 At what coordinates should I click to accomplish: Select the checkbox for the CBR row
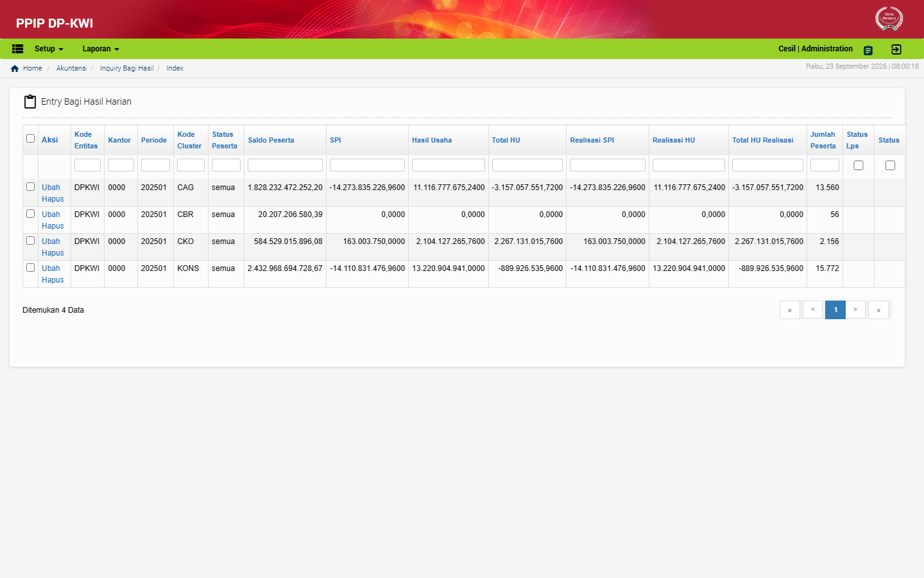pyautogui.click(x=30, y=214)
